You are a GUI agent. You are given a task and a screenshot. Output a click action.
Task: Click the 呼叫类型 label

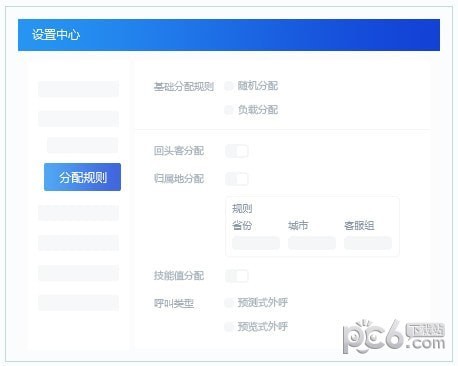point(174,303)
